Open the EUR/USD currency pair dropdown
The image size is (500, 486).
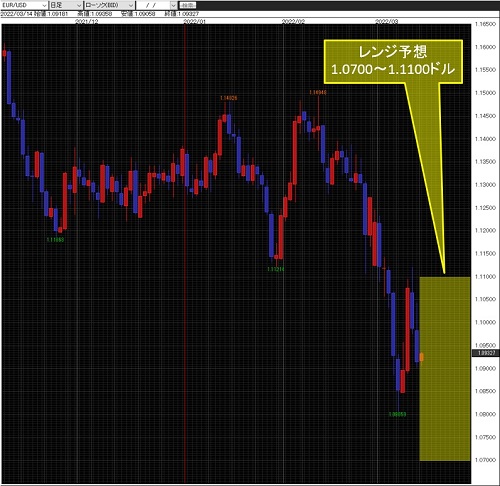[24, 5]
